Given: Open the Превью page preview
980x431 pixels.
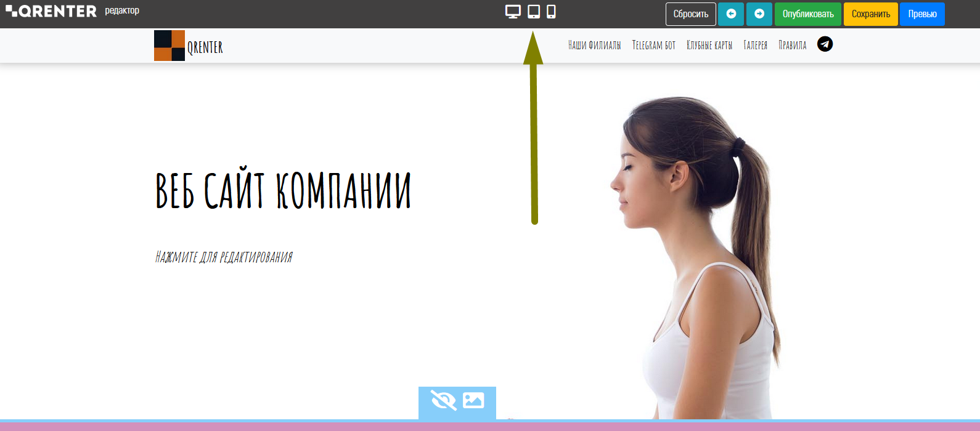Looking at the screenshot, I should pyautogui.click(x=922, y=14).
